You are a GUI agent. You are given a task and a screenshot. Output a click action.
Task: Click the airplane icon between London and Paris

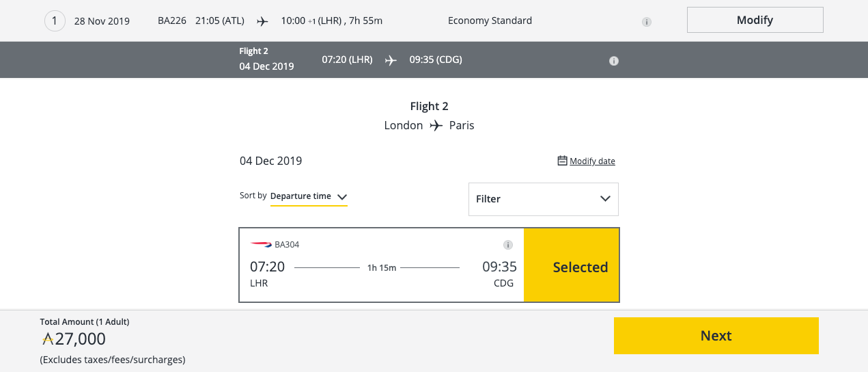436,126
